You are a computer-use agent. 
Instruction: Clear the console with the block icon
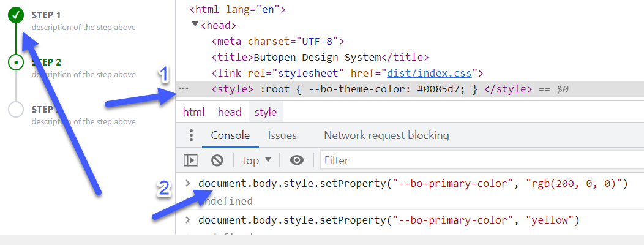point(217,160)
